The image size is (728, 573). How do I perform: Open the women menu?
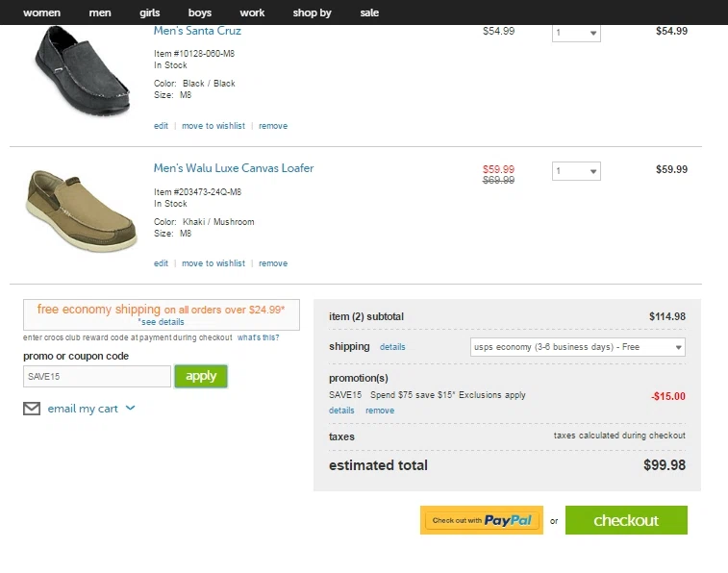click(41, 12)
